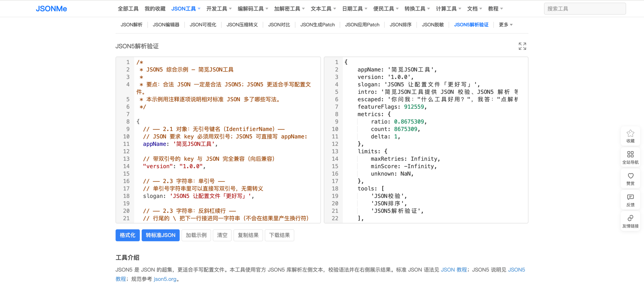Click unknown: NaN in result panel

[392, 174]
